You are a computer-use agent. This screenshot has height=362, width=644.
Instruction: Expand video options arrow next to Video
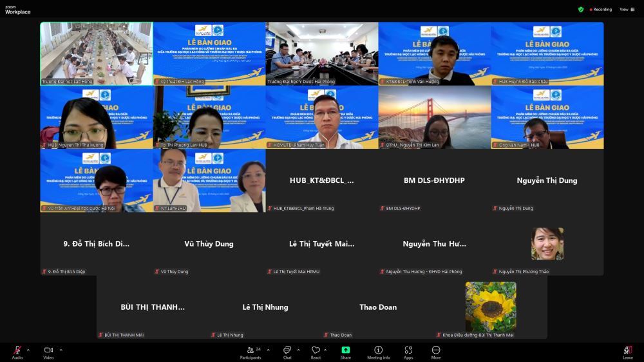click(61, 350)
